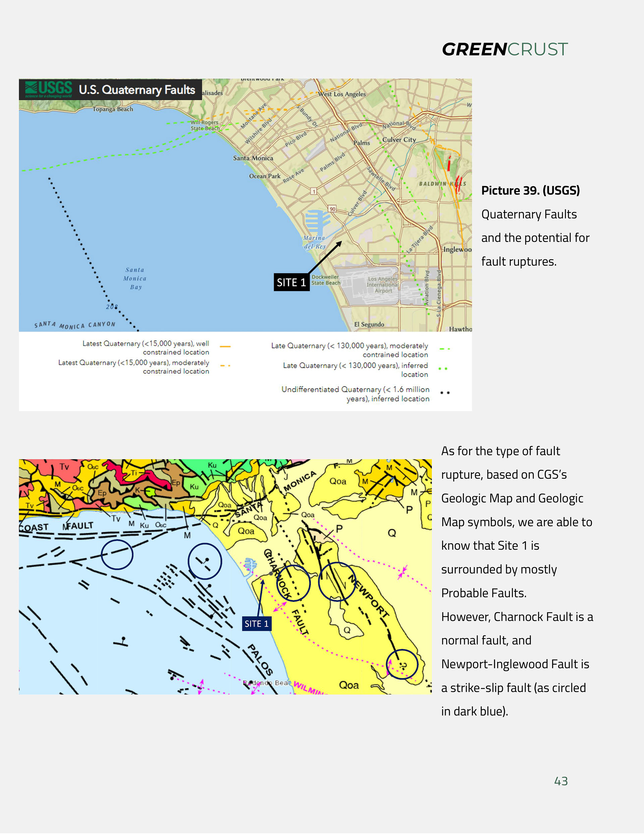
Task: Click the black dotted legend symbol
Action: 445,393
